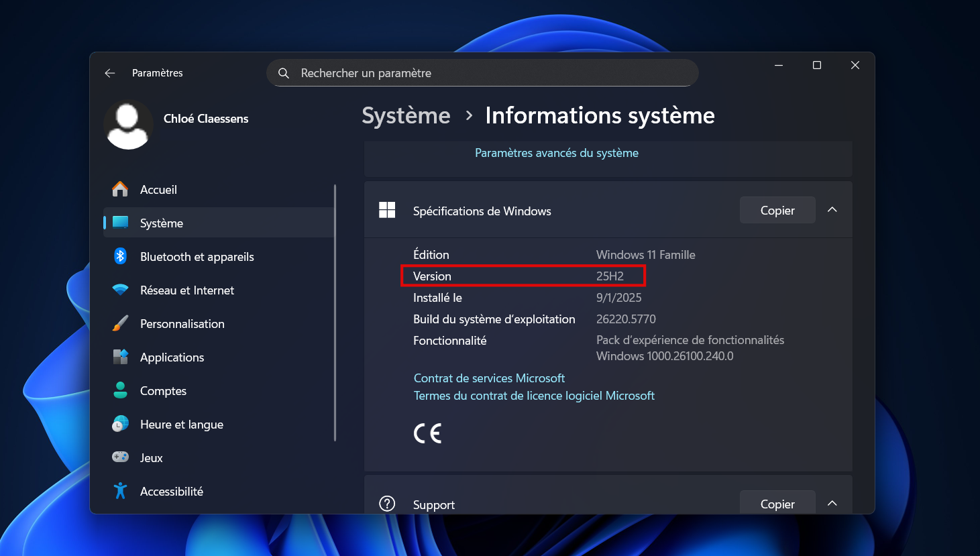Image resolution: width=980 pixels, height=556 pixels.
Task: Expand the Support section
Action: [x=832, y=503]
